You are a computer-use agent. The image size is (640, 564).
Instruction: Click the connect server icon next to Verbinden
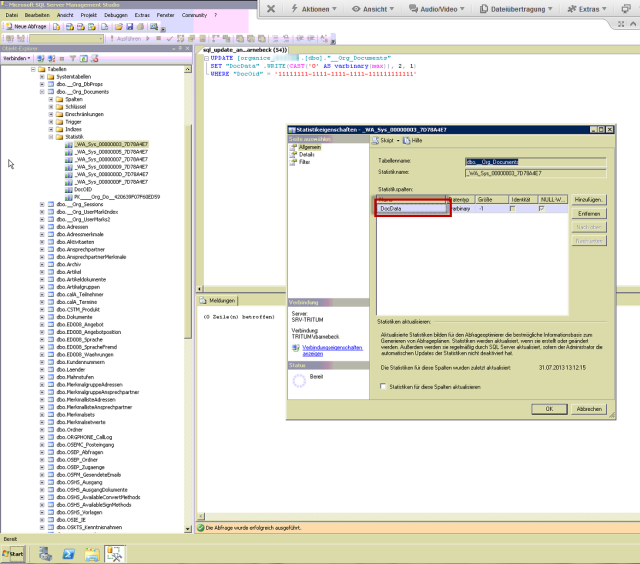point(40,59)
